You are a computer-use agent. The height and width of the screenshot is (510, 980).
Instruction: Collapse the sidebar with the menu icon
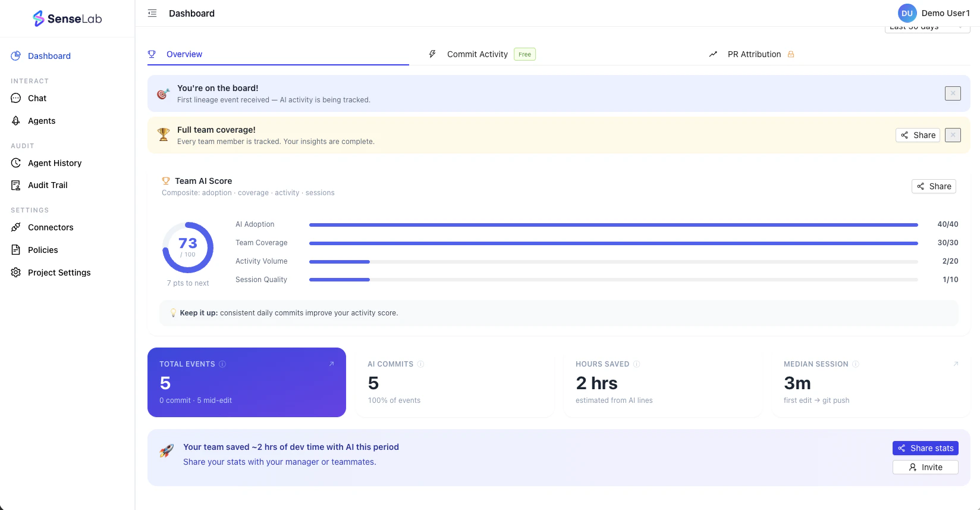point(152,13)
